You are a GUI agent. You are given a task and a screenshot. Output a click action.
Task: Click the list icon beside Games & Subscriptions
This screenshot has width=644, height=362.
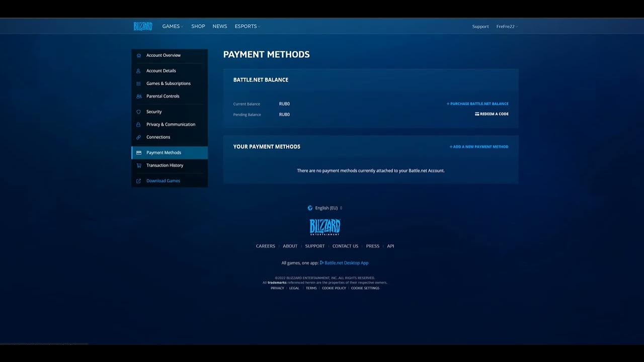click(139, 83)
